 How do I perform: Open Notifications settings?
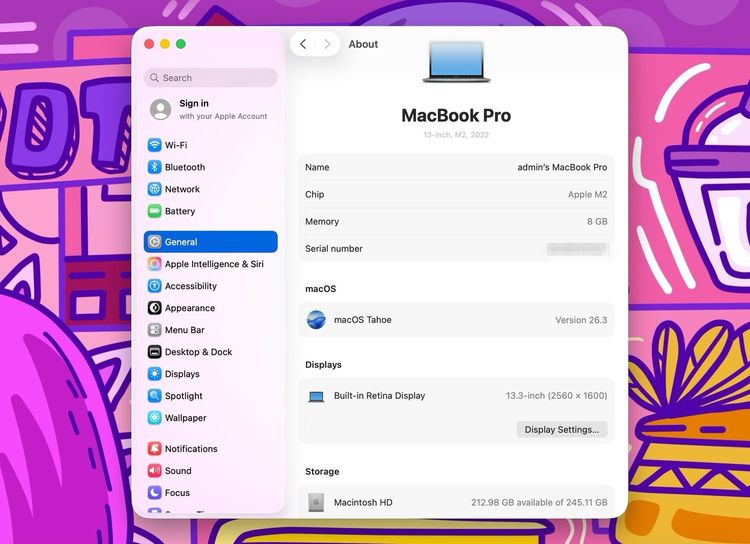tap(210, 448)
